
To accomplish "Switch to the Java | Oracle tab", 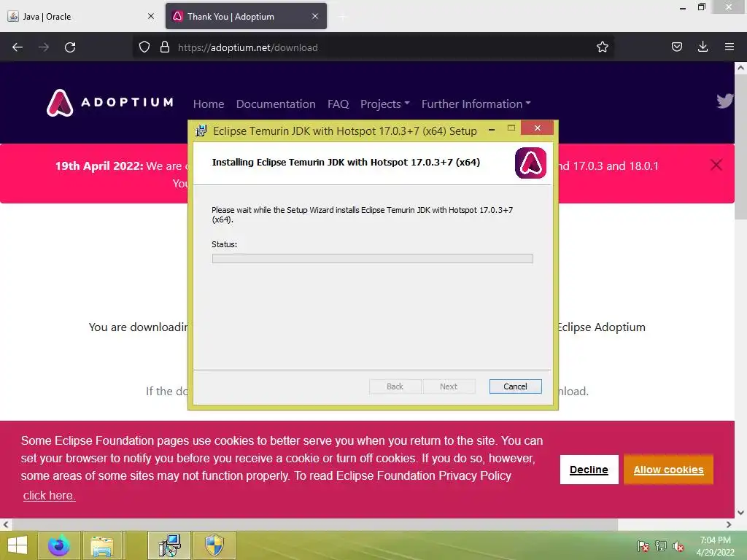I will (x=82, y=16).
